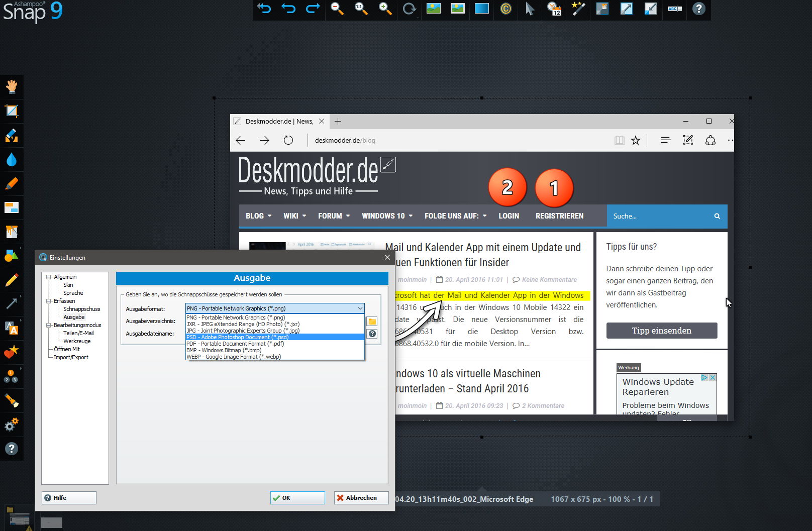Select Sprache in settings tree

73,293
